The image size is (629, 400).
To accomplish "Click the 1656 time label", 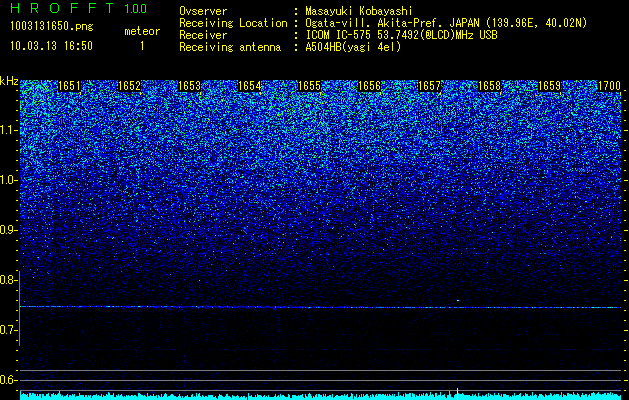I will pyautogui.click(x=369, y=86).
